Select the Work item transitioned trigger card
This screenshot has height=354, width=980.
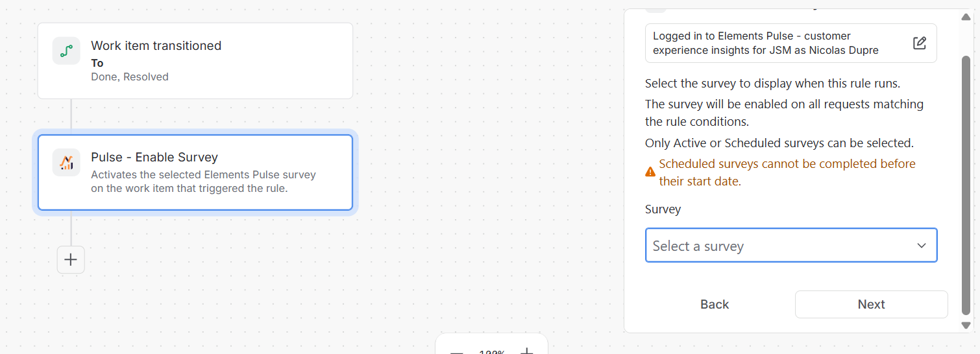pos(195,61)
